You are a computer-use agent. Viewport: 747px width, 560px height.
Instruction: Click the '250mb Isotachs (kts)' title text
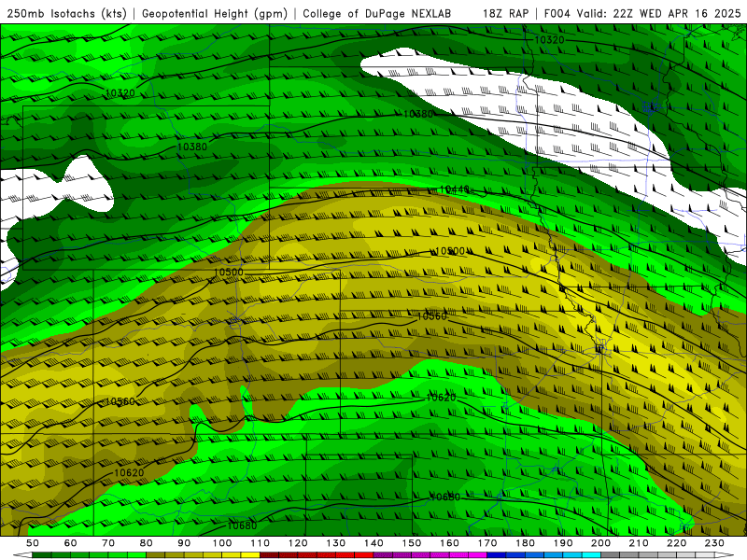pyautogui.click(x=66, y=14)
